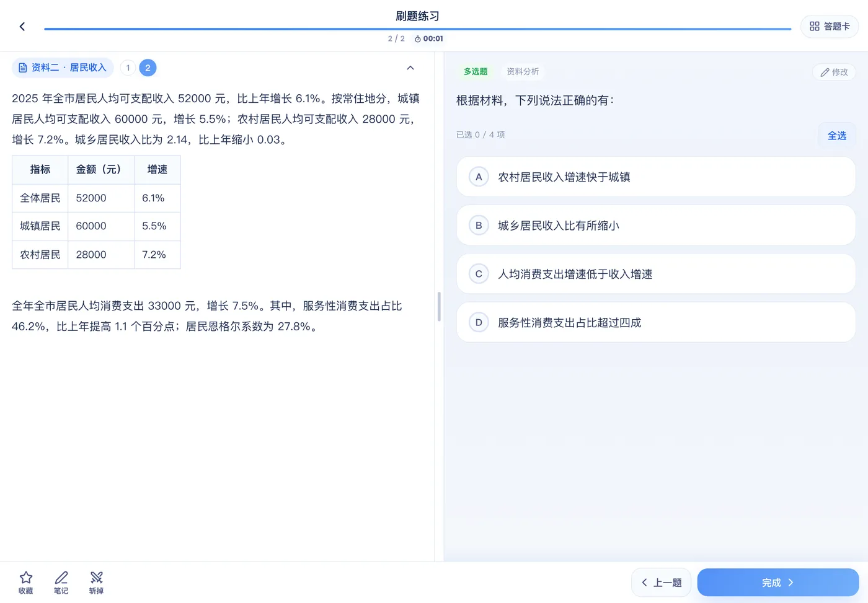The height and width of the screenshot is (603, 868).
Task: Click the 城镇居民 table cell
Action: (x=40, y=226)
